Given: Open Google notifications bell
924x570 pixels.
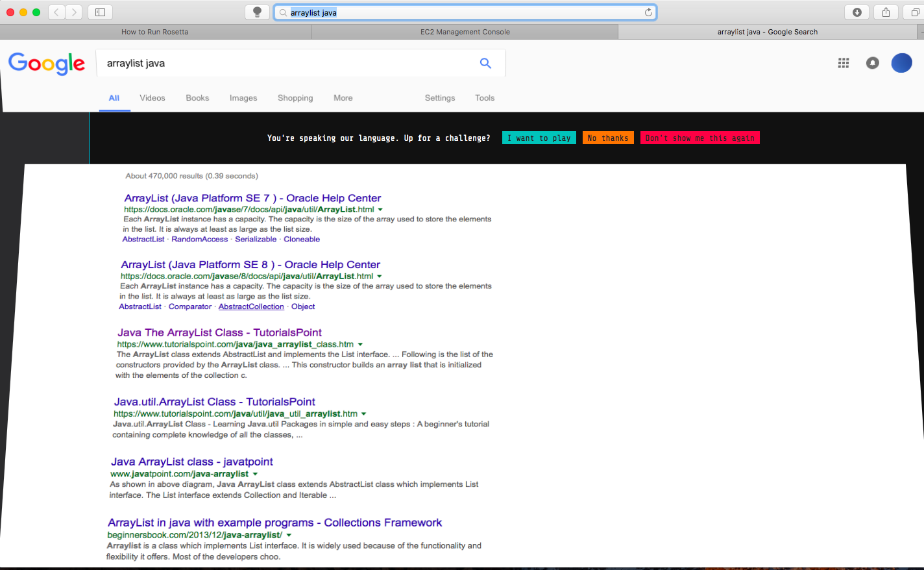Looking at the screenshot, I should pos(873,63).
